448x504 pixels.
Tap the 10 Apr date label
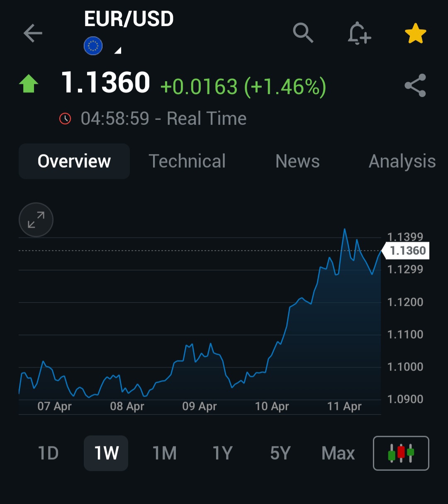point(272,407)
